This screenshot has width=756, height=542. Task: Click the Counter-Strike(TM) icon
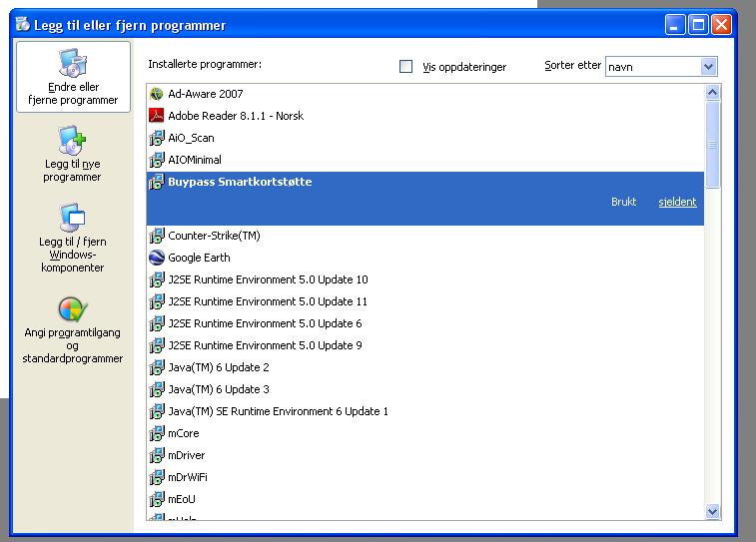point(157,236)
